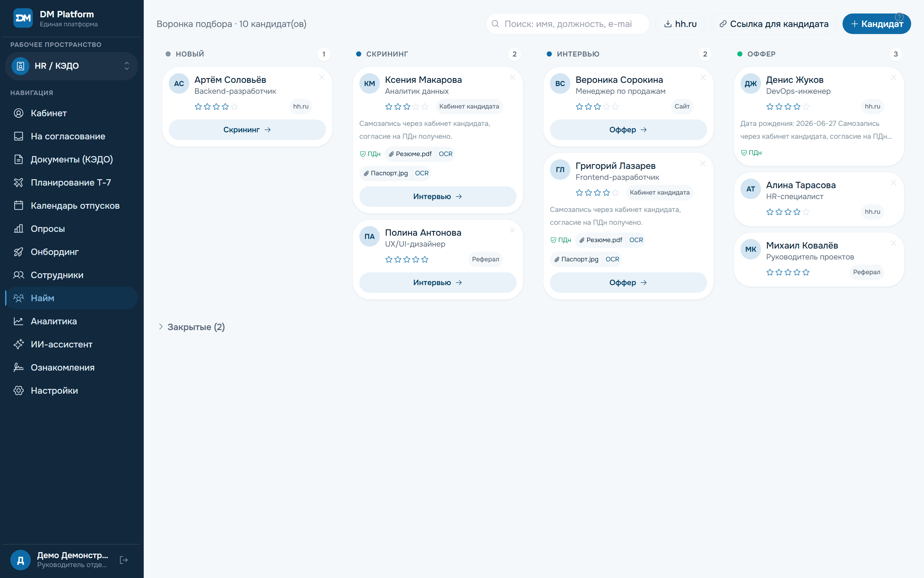Open Документы (КЭДО) menu item

tap(72, 159)
